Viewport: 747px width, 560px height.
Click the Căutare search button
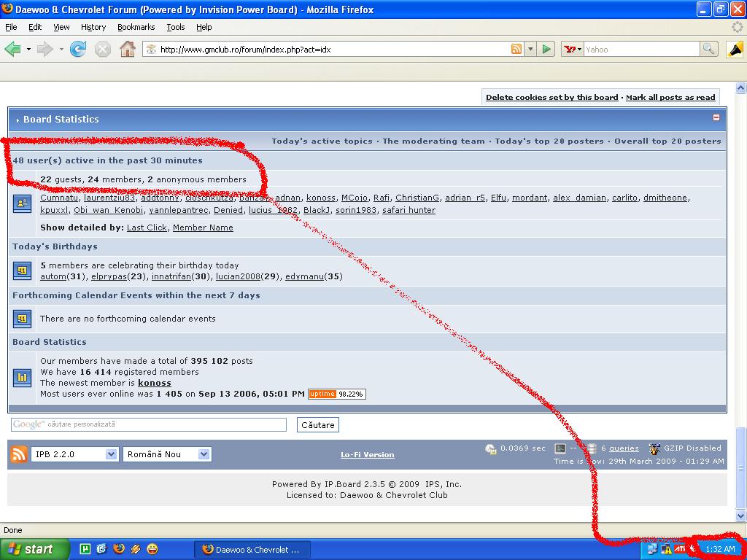[318, 425]
